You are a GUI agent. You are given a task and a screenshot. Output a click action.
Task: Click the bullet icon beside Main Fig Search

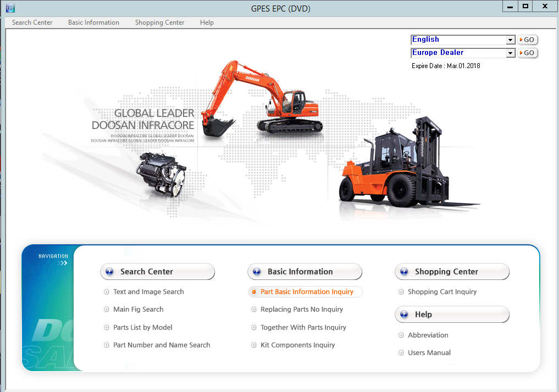point(107,310)
